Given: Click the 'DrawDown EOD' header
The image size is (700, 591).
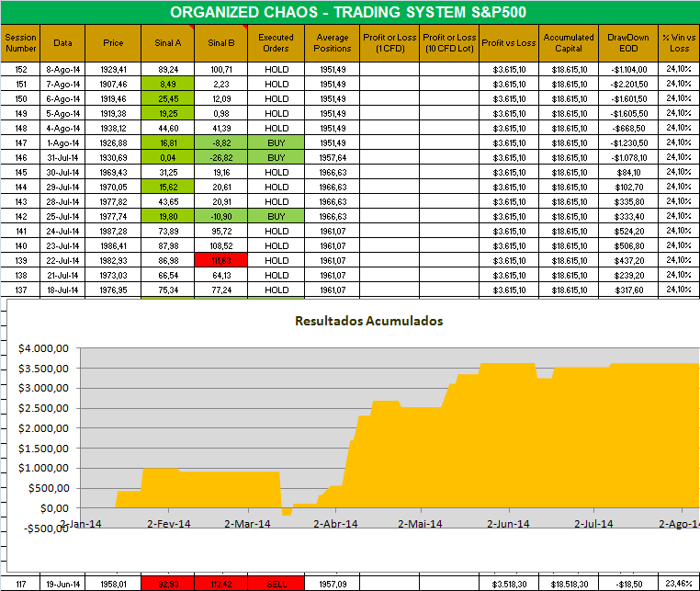Looking at the screenshot, I should 628,43.
